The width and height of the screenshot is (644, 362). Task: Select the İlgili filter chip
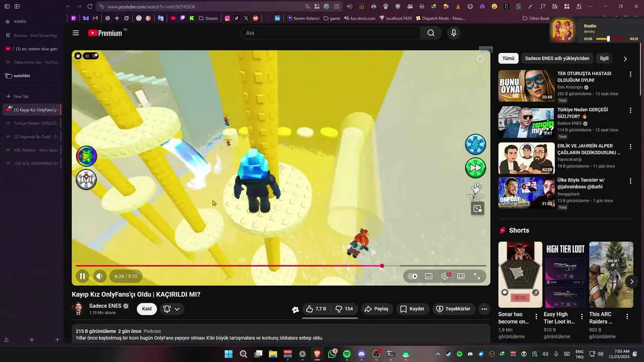(x=604, y=58)
